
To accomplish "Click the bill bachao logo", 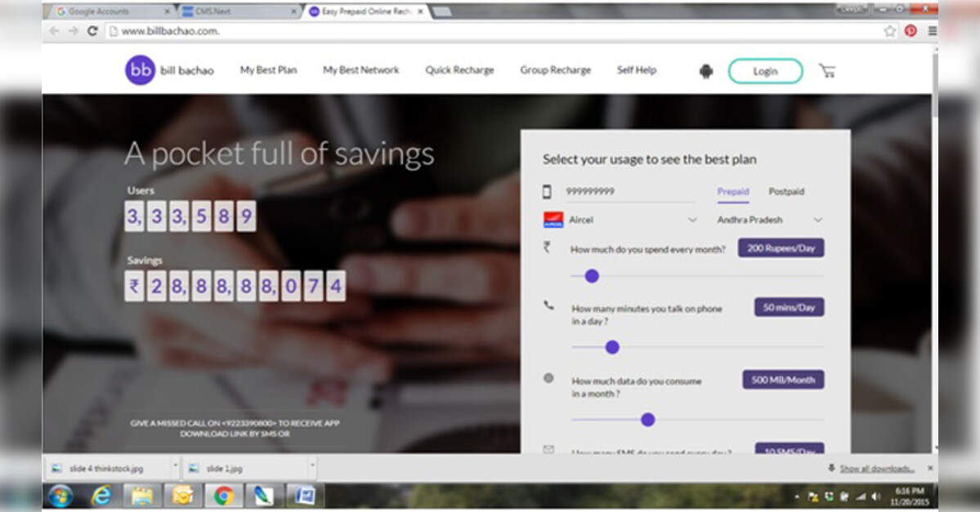I will click(169, 70).
